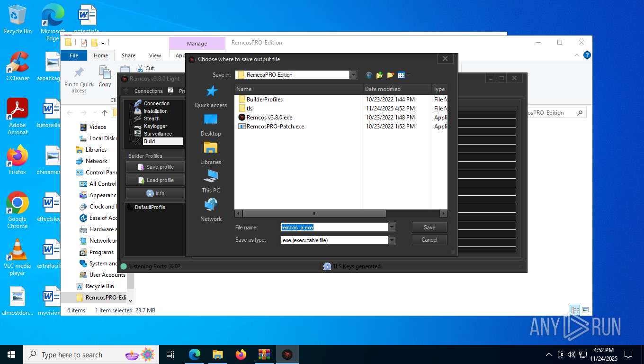This screenshot has width=644, height=364.
Task: Click Pin to Quick access in Explorer ribbon
Action: click(79, 79)
